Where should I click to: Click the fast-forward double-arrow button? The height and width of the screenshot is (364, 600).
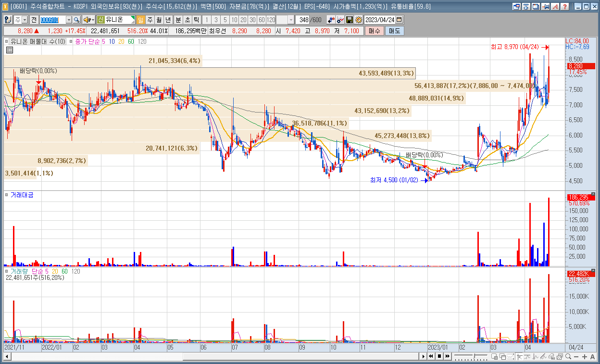point(448,356)
